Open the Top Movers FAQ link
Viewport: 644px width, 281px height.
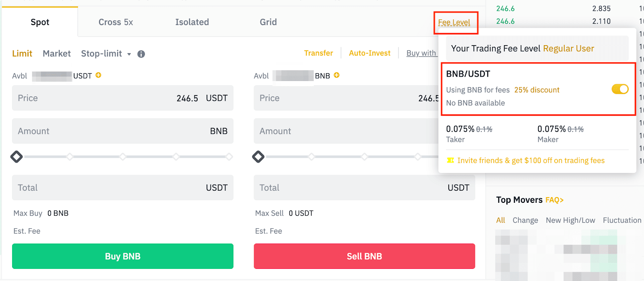point(554,200)
